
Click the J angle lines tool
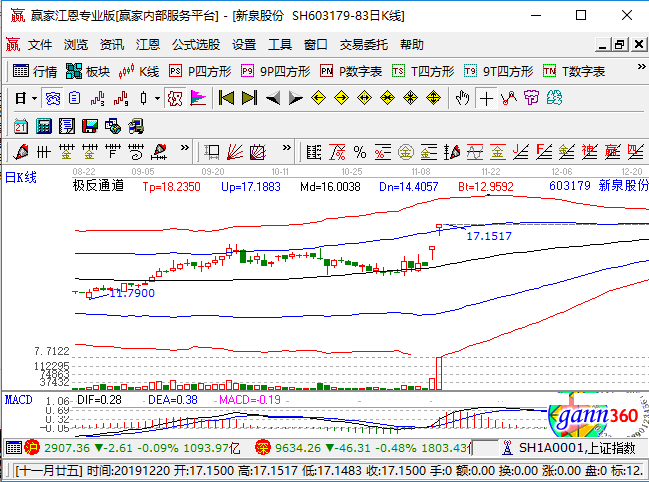521,152
